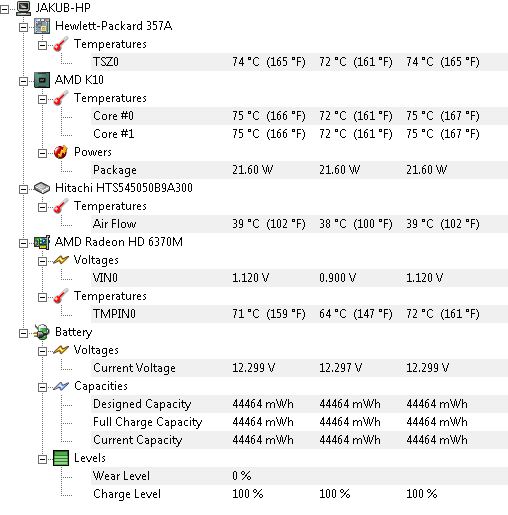Click the JAKUB-HP computer icon
508x515 pixels.
(x=23, y=8)
